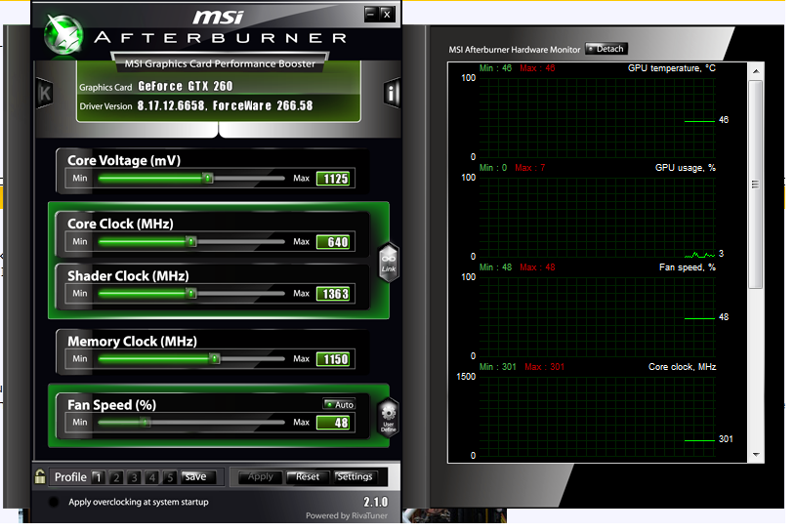This screenshot has height=532, width=795.
Task: Click the hardware monitor scrollbar thumb
Action: coord(756,184)
